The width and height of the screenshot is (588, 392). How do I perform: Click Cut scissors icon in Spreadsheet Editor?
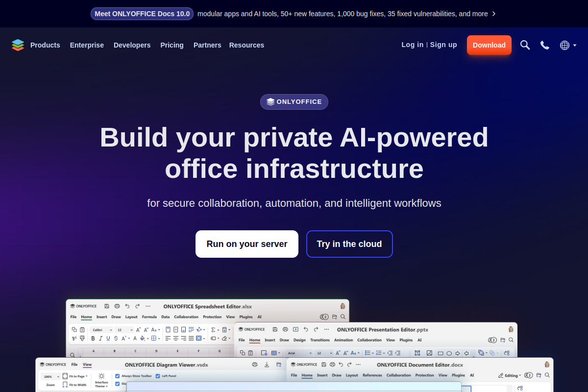tap(74, 339)
